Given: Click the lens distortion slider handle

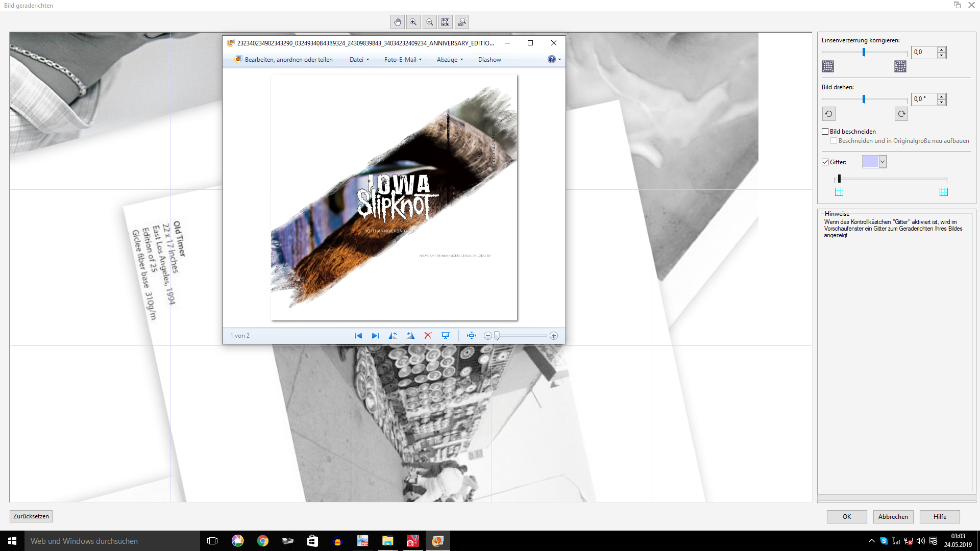Looking at the screenshot, I should tap(864, 52).
